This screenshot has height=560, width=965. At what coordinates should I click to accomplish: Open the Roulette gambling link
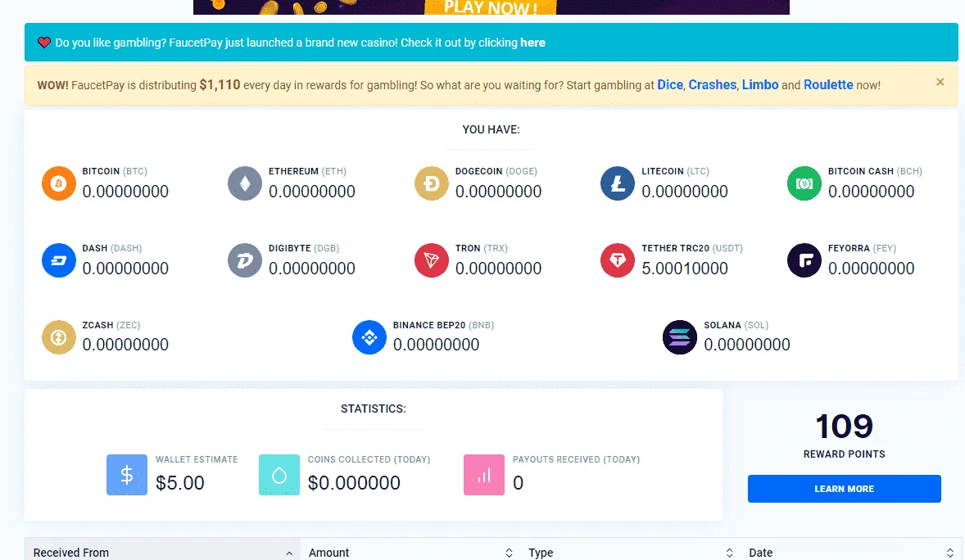(x=828, y=85)
